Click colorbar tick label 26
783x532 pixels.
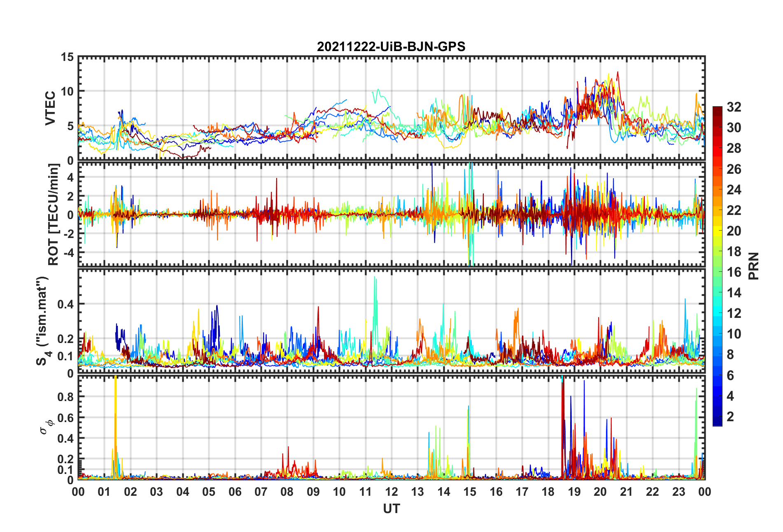coord(734,169)
